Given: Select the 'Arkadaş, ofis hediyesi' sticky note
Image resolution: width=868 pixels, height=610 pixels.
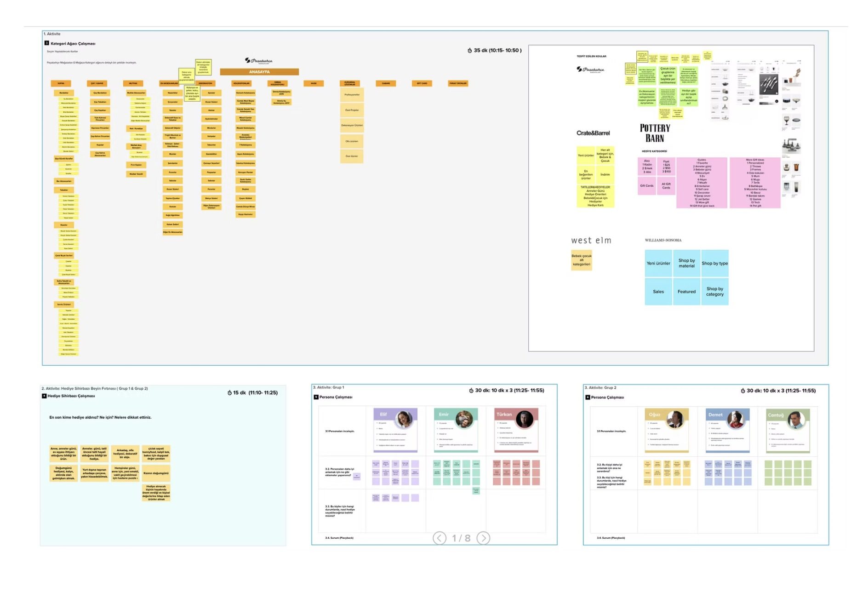Looking at the screenshot, I should [x=125, y=454].
